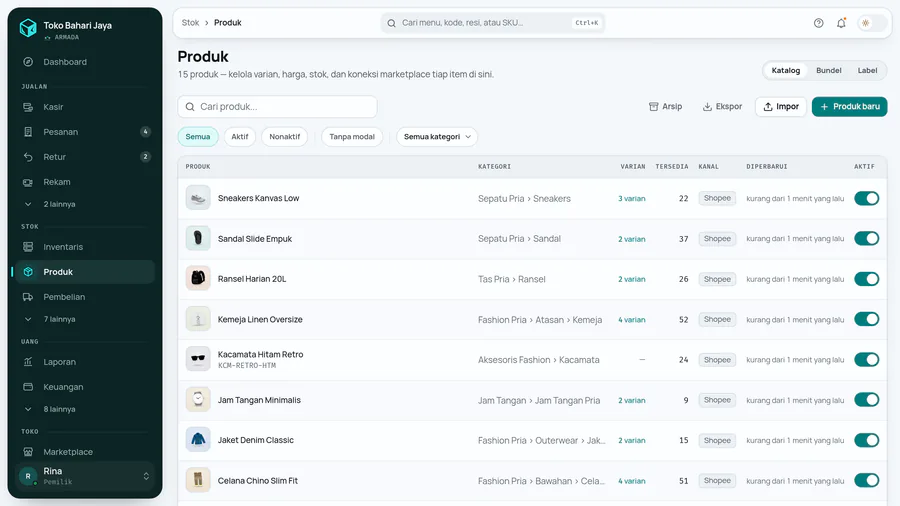The height and width of the screenshot is (506, 900).
Task: Click the Toko Bahari Jaya cube logo
Action: click(x=28, y=27)
